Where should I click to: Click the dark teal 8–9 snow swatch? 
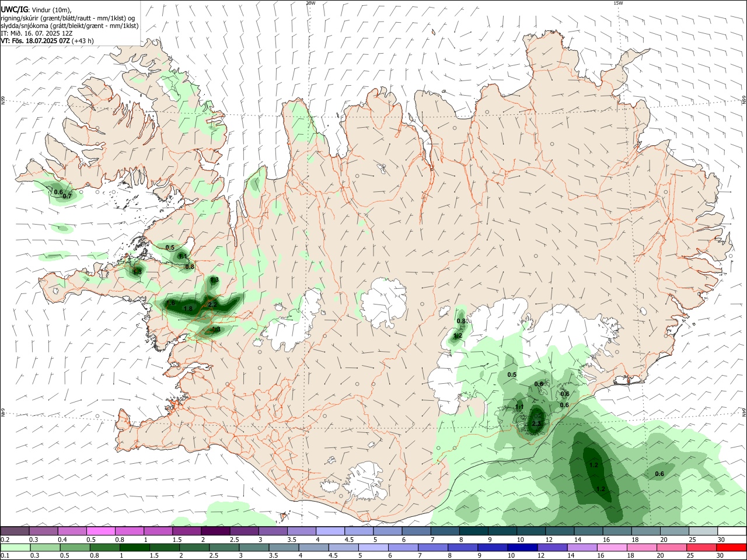[473, 531]
